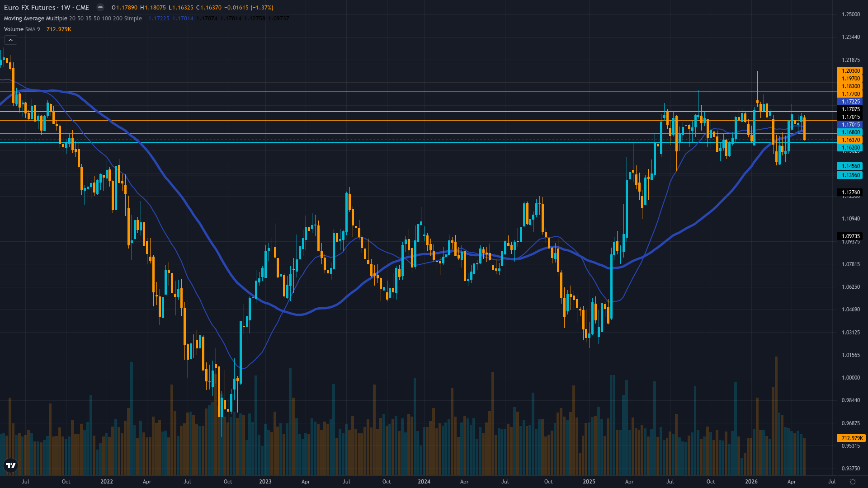Click the L1.16325 low value in legend
The image size is (868, 488).
click(181, 8)
